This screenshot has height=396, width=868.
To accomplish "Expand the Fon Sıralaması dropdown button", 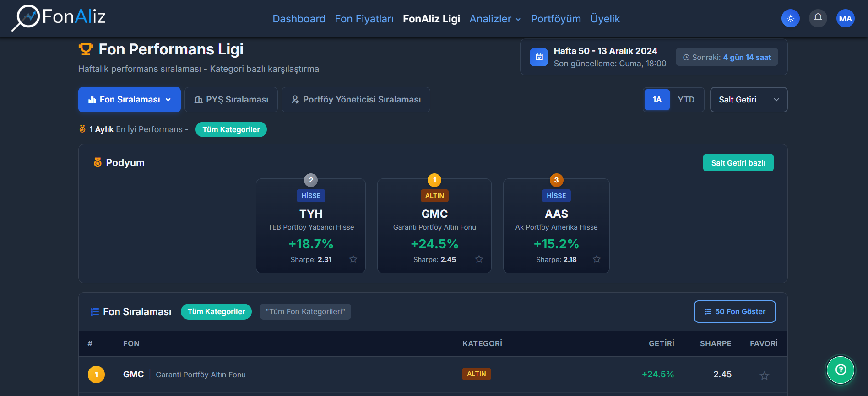I will tap(130, 100).
